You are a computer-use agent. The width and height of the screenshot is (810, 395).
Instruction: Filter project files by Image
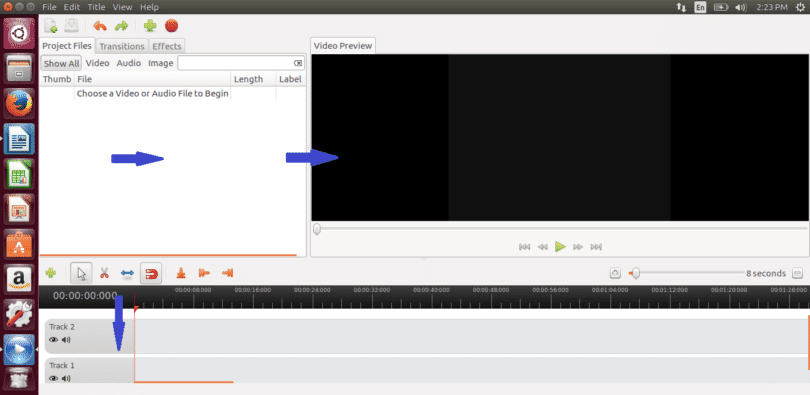tap(161, 63)
